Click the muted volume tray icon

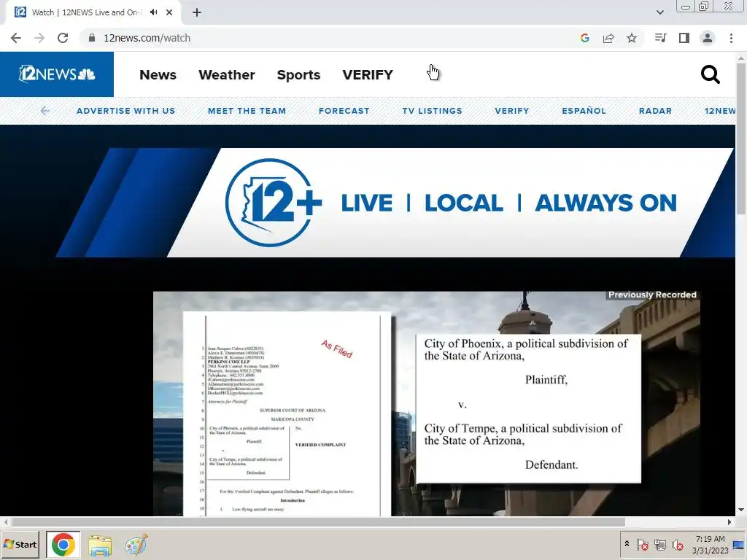pos(677,544)
